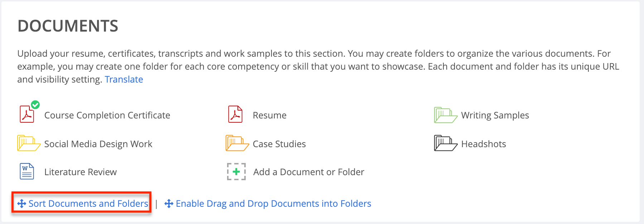Open the Literature Review Word document icon
Viewport: 644px width, 224px height.
pos(27,171)
